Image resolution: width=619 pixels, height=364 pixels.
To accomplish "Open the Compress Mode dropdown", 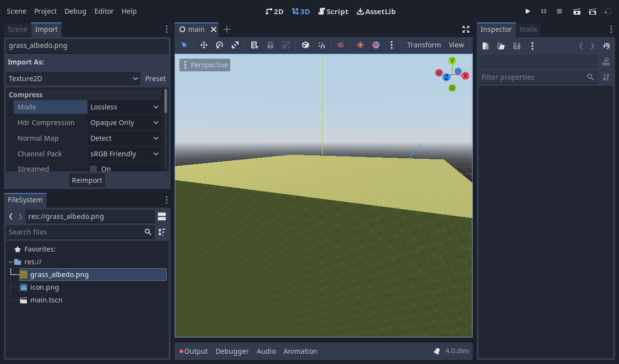I will 124,107.
